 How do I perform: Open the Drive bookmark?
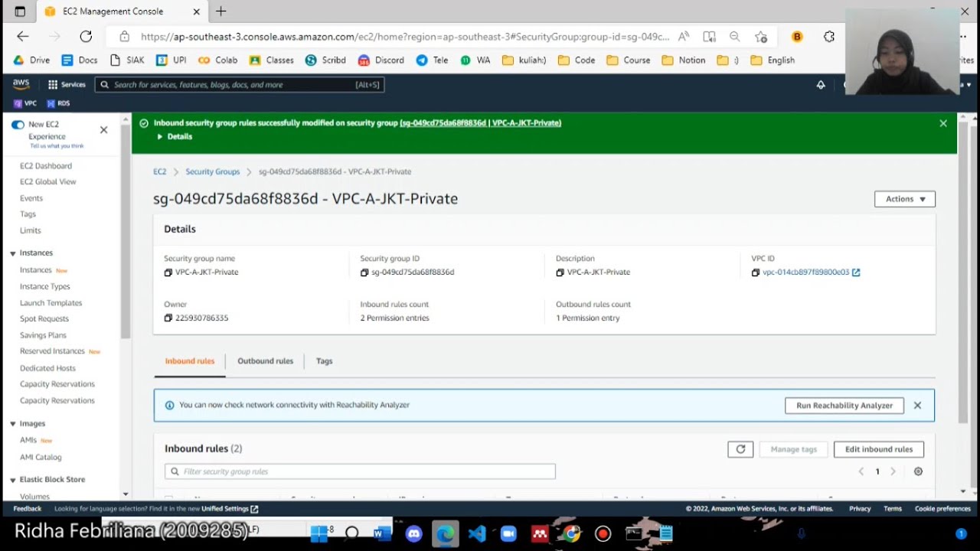[x=31, y=60]
